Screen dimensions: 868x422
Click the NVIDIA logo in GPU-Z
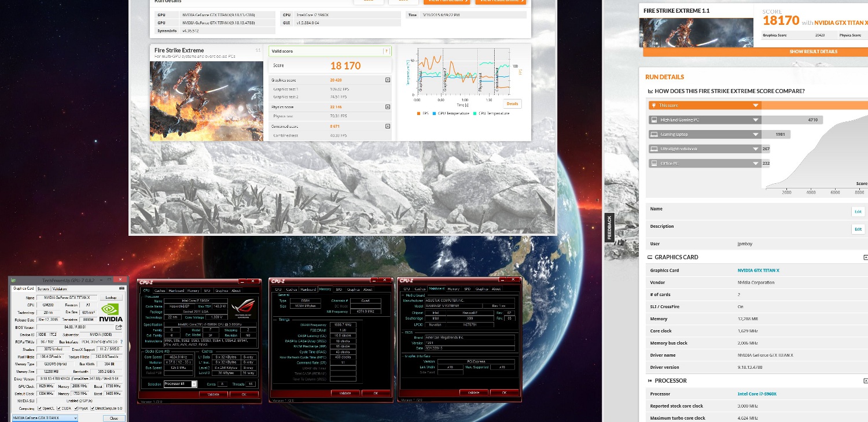point(111,312)
